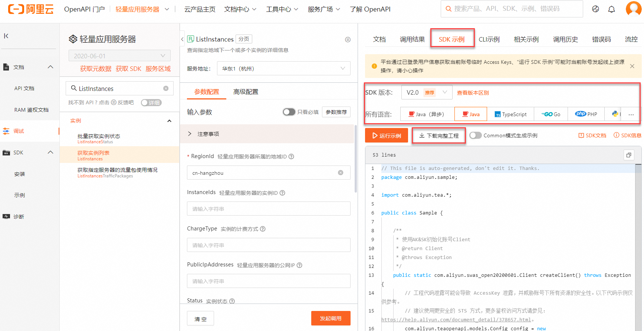Collapse the SDK sidebar group

[x=50, y=153]
